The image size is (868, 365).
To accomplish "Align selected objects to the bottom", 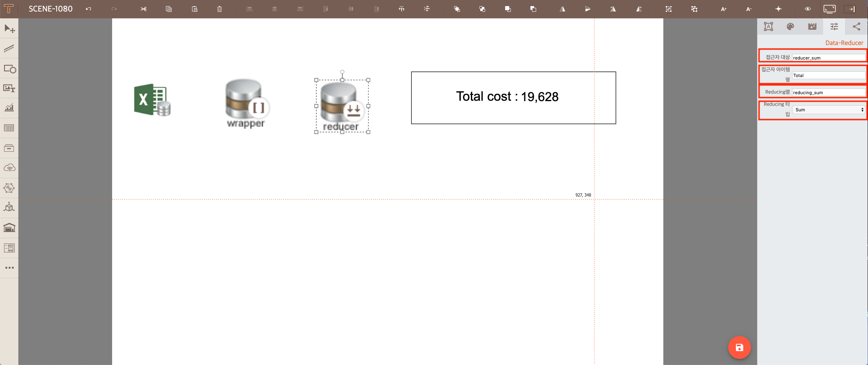I will 376,9.
